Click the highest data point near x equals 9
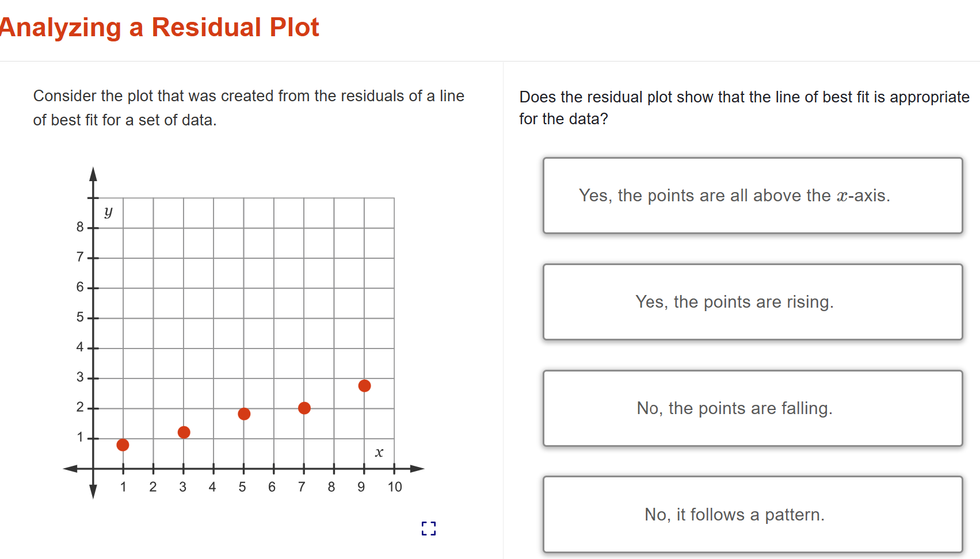Image resolution: width=980 pixels, height=559 pixels. (x=364, y=385)
